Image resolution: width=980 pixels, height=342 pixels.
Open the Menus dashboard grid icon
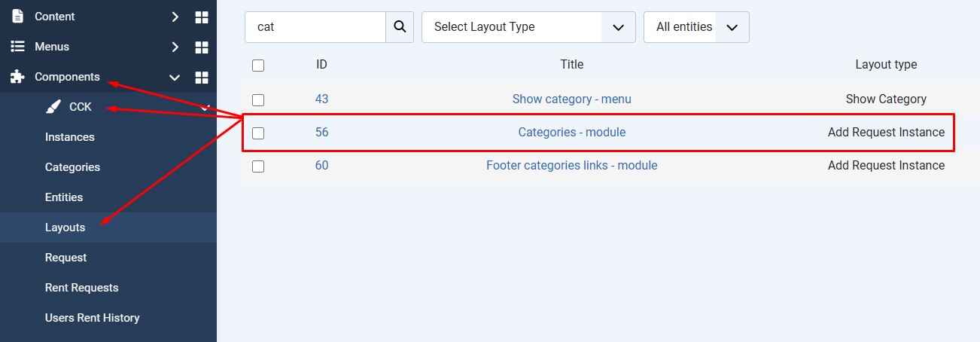[x=201, y=47]
